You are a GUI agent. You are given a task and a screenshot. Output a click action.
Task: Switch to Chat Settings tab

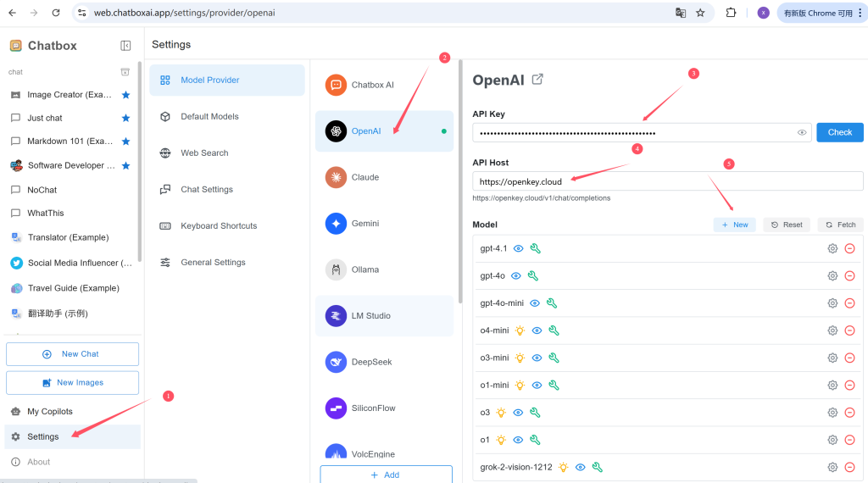(227, 190)
